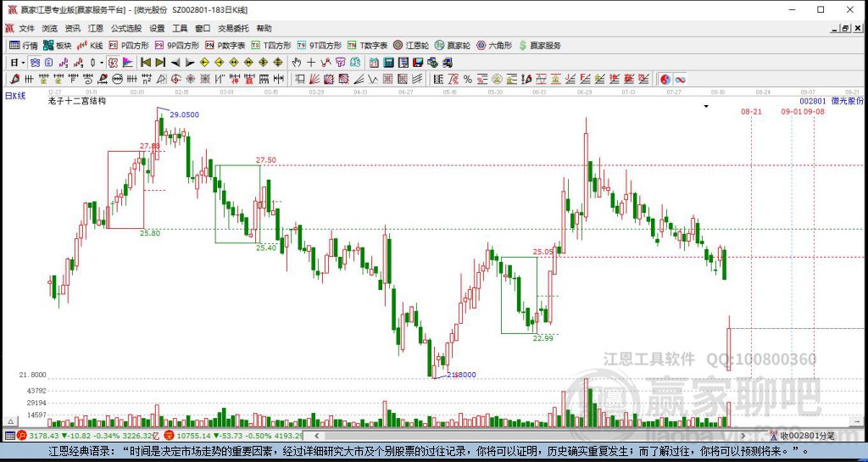Click the red floppy save icon
Screen dimensions: 868x462
pos(418,63)
